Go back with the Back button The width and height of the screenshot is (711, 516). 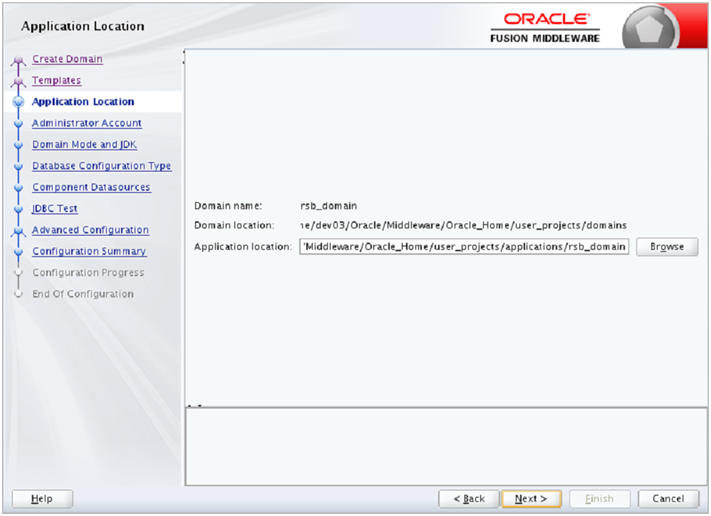click(x=469, y=499)
